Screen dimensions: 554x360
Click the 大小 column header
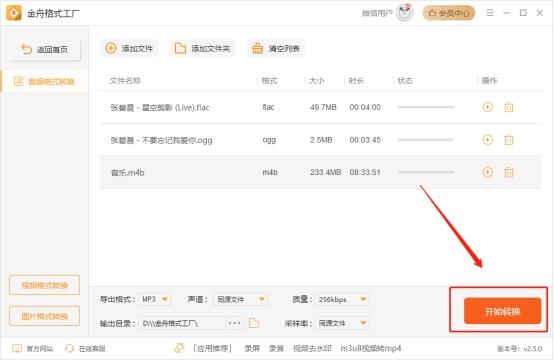point(316,81)
